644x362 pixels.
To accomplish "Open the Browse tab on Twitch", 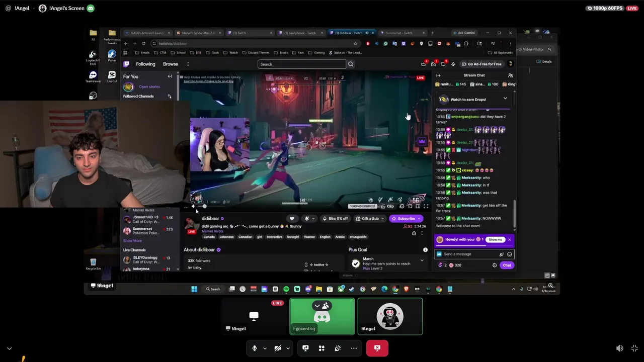I will coord(171,64).
